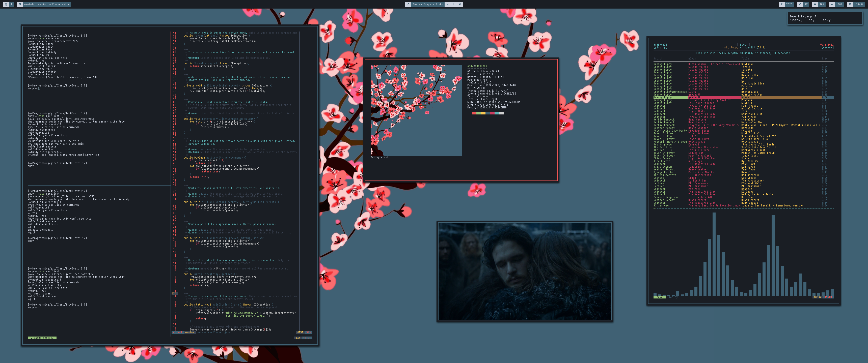The width and height of the screenshot is (868, 363).
Task: Click the desktop workspace monitor icon
Action: (6, 4)
